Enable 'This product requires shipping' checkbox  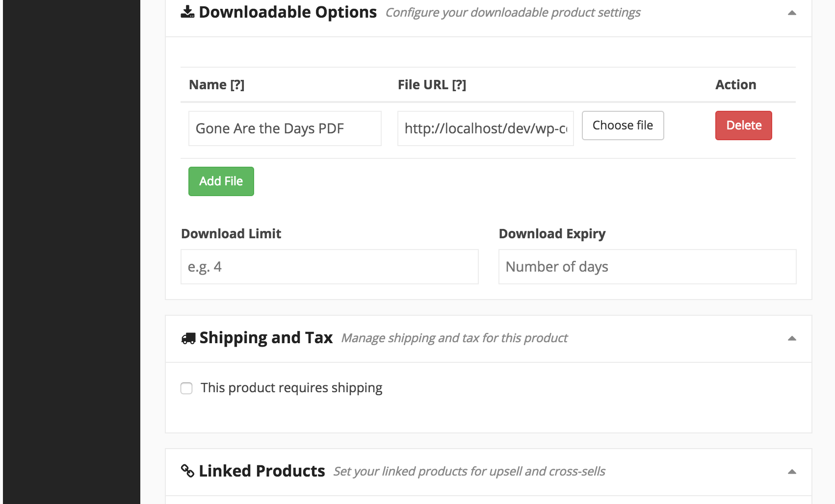pyautogui.click(x=186, y=388)
